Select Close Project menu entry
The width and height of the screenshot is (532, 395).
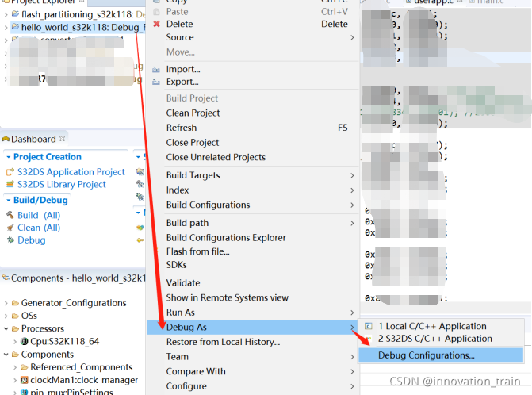253,143
